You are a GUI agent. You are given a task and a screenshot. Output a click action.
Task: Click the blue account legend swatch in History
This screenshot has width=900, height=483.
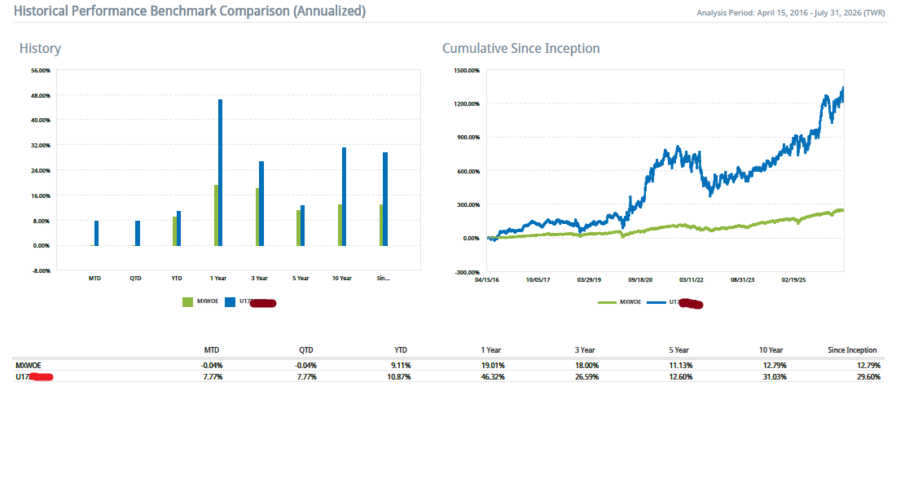click(x=230, y=302)
